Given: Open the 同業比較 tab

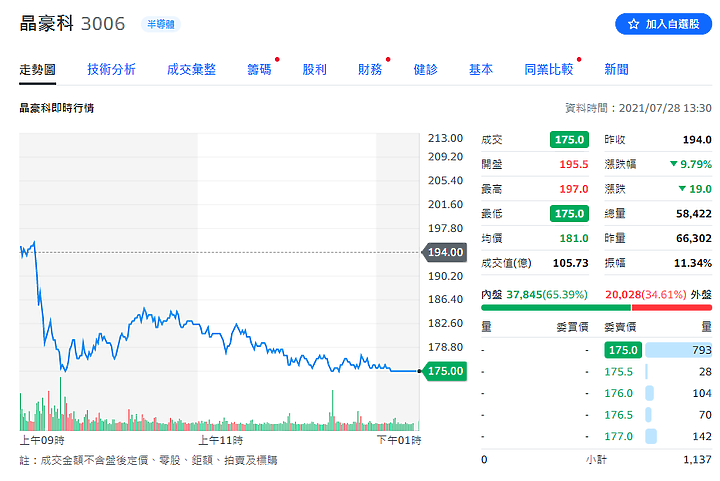Looking at the screenshot, I should [x=549, y=70].
